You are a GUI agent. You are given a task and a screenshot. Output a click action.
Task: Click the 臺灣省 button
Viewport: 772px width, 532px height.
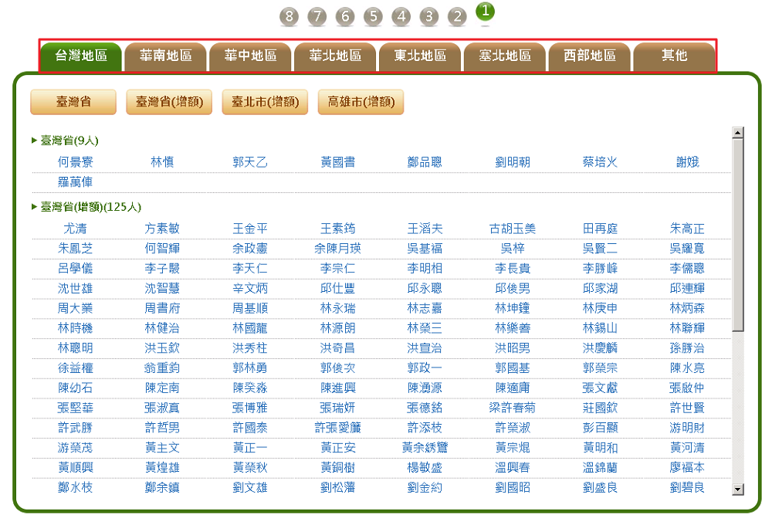pos(73,102)
